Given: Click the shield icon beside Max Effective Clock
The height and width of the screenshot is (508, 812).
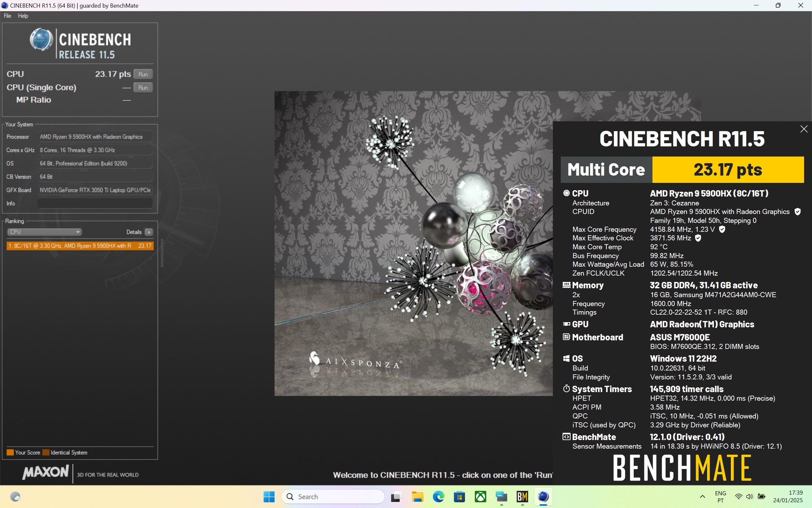Looking at the screenshot, I should 698,238.
